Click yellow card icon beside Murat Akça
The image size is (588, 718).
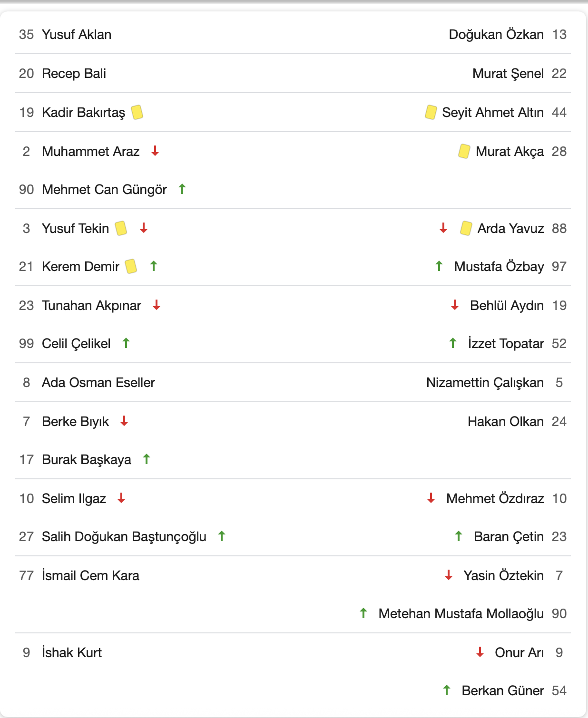(464, 151)
